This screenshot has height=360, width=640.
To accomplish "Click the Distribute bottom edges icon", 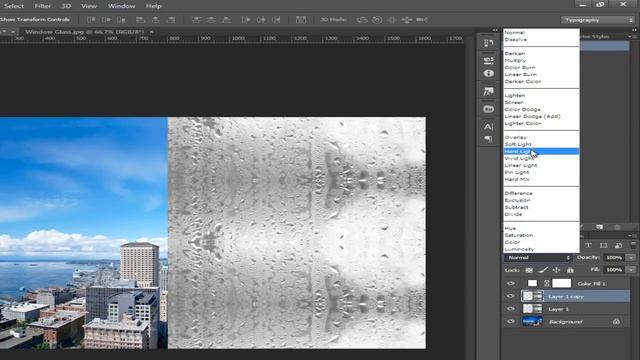I will [227, 20].
